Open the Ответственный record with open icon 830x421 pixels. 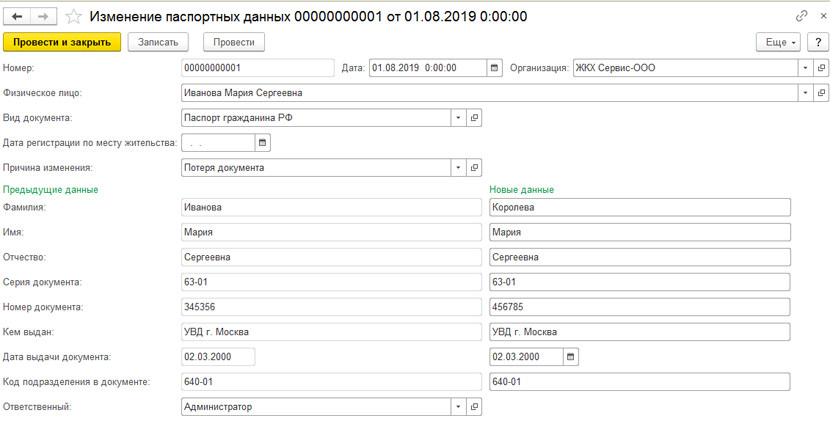475,407
